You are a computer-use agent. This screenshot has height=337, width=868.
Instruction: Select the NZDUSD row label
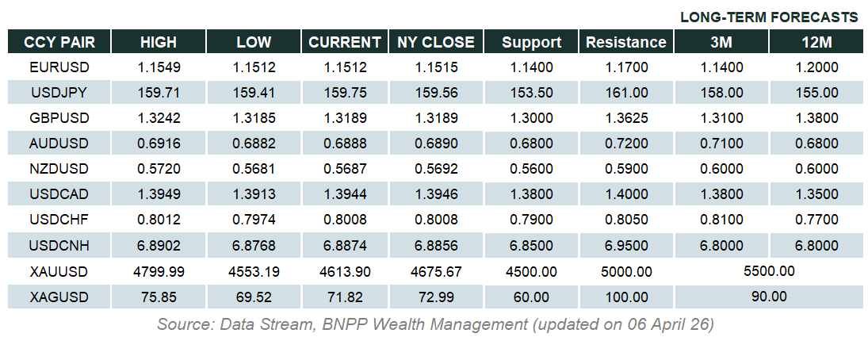click(58, 169)
